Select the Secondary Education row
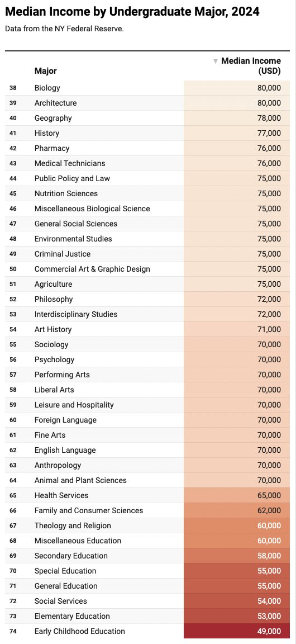Screen dimensions: 296x644 (147, 556)
